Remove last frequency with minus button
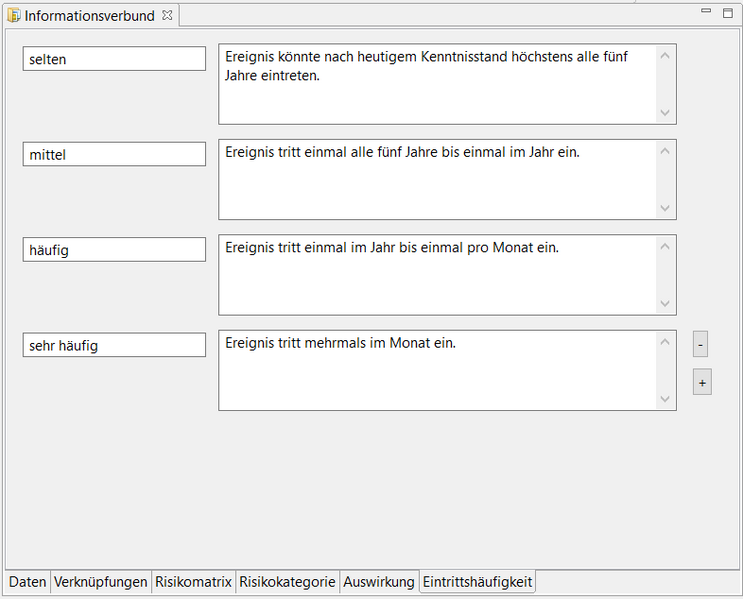 tap(700, 344)
